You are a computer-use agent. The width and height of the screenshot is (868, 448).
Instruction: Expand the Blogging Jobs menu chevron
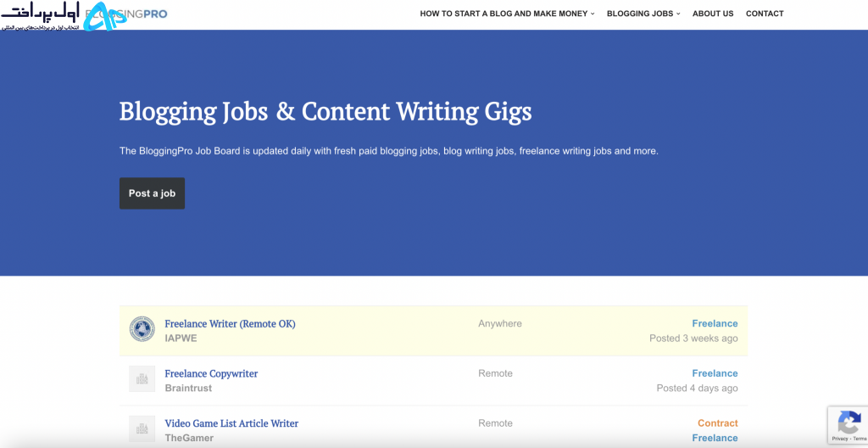[678, 14]
